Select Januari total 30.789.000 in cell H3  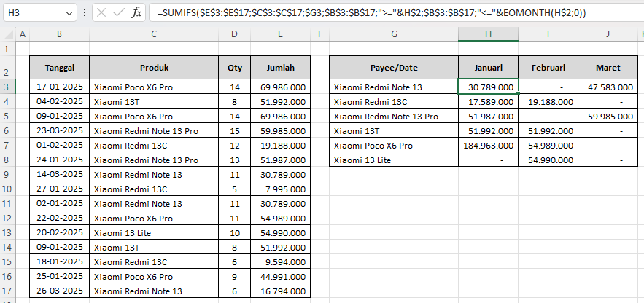488,87
